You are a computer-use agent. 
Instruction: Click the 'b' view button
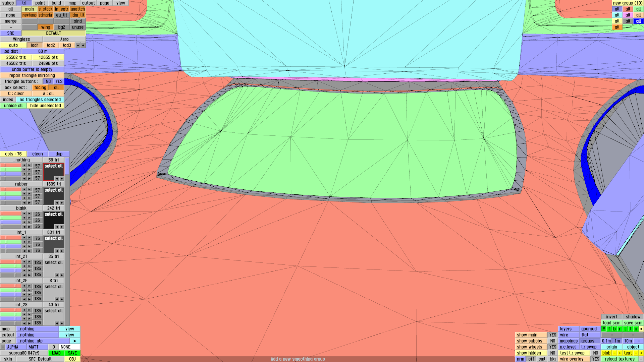pyautogui.click(x=614, y=329)
